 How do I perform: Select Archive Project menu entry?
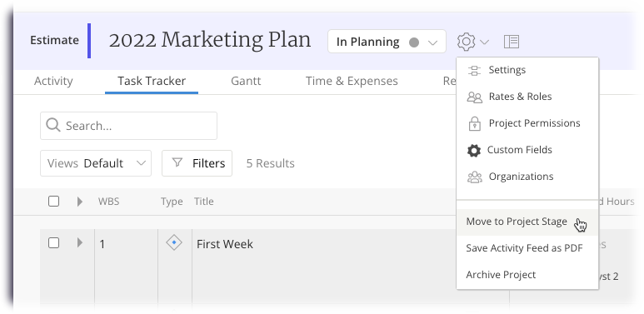[527, 275]
